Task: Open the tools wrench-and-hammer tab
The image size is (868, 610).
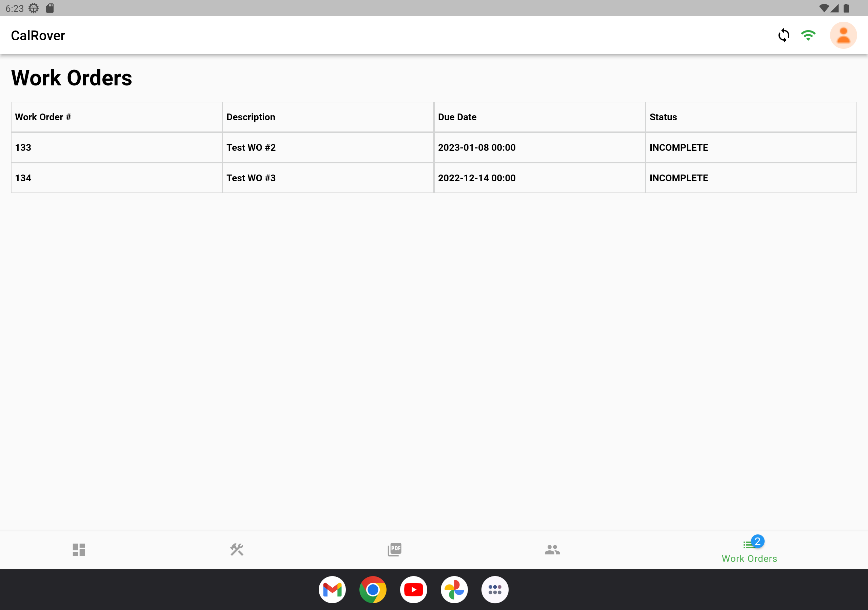Action: coord(237,550)
